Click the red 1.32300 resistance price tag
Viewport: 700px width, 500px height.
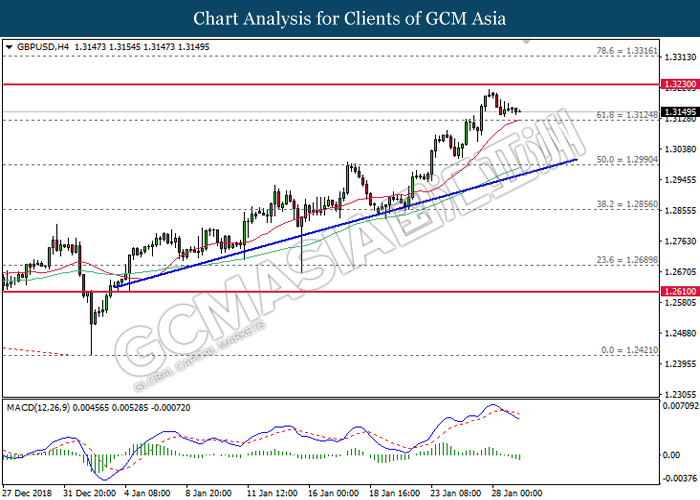(679, 84)
